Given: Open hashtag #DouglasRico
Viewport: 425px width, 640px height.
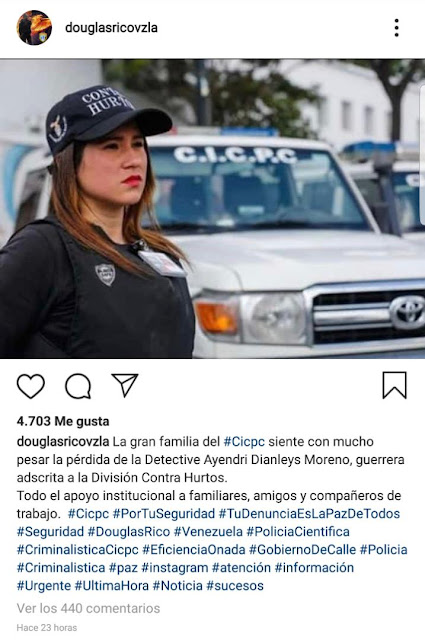Looking at the screenshot, I should pyautogui.click(x=129, y=531).
